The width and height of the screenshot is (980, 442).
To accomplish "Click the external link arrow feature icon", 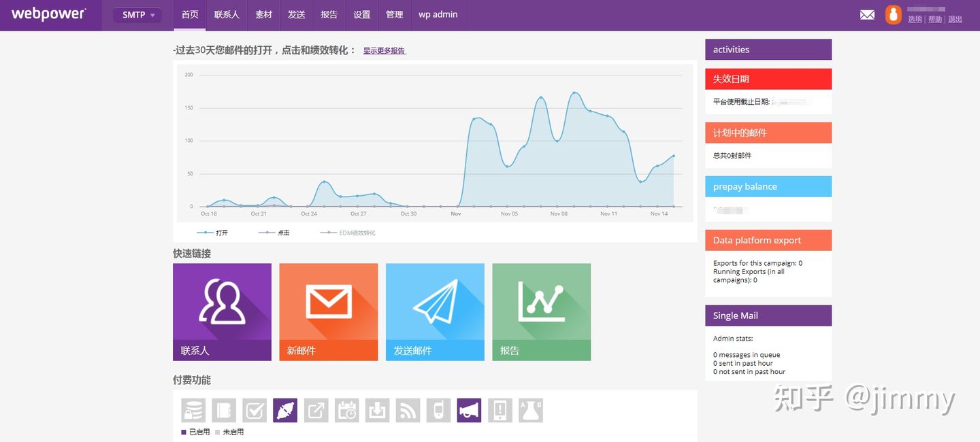I will click(x=316, y=411).
